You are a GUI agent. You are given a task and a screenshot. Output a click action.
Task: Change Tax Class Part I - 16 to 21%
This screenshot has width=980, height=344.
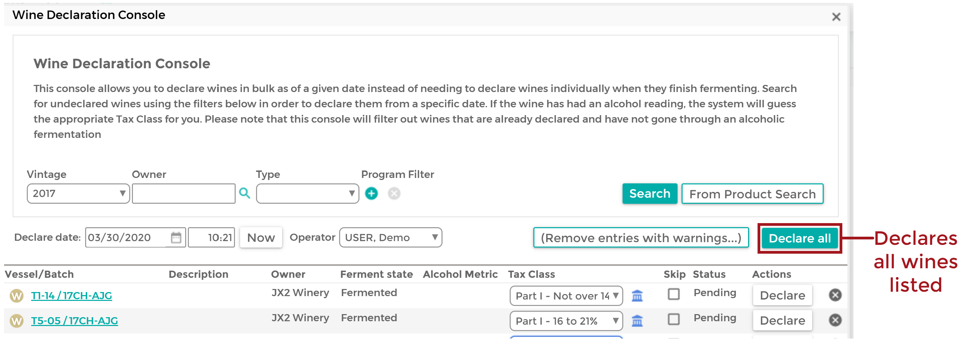click(x=566, y=321)
